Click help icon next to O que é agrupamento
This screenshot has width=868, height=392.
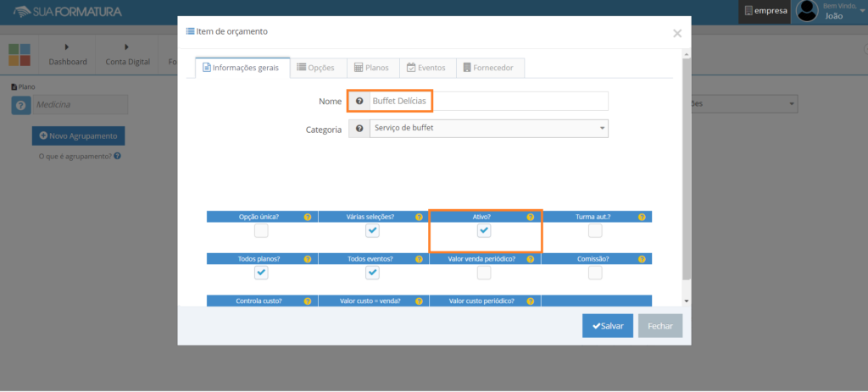point(117,157)
